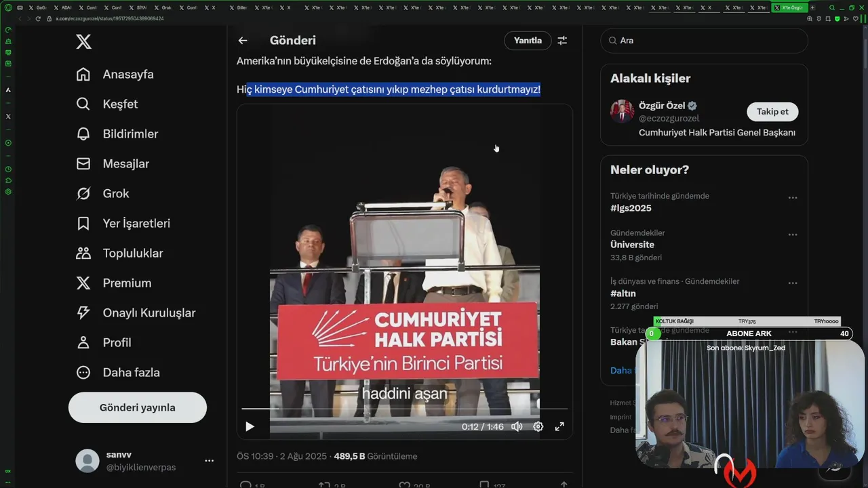
Task: Click the browser back arrow
Action: click(x=20, y=18)
